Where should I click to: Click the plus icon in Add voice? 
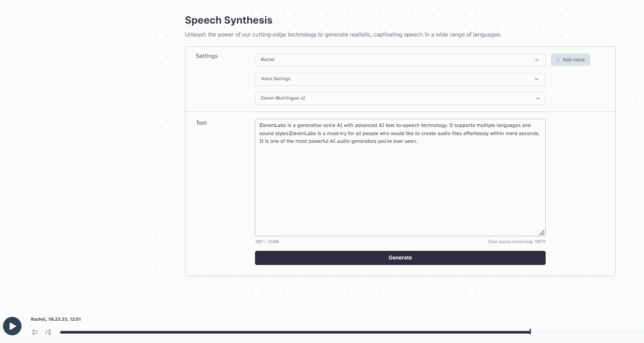tap(558, 60)
